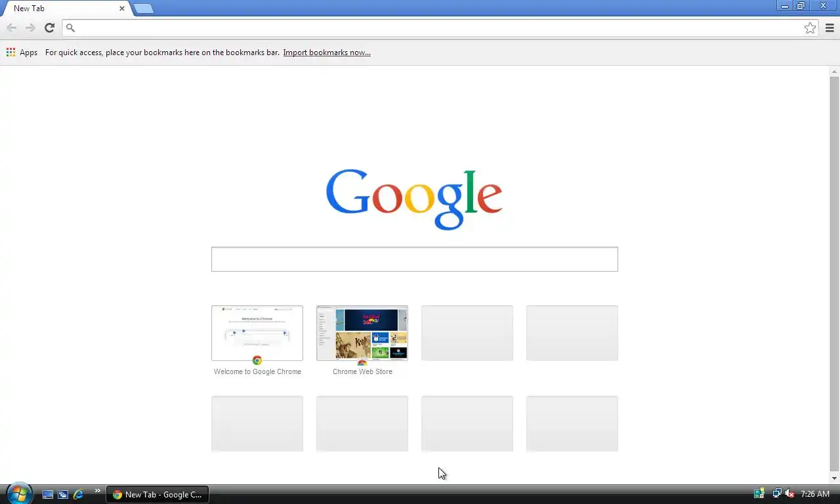Open the Windows Start orb
The height and width of the screenshot is (504, 840).
(18, 493)
